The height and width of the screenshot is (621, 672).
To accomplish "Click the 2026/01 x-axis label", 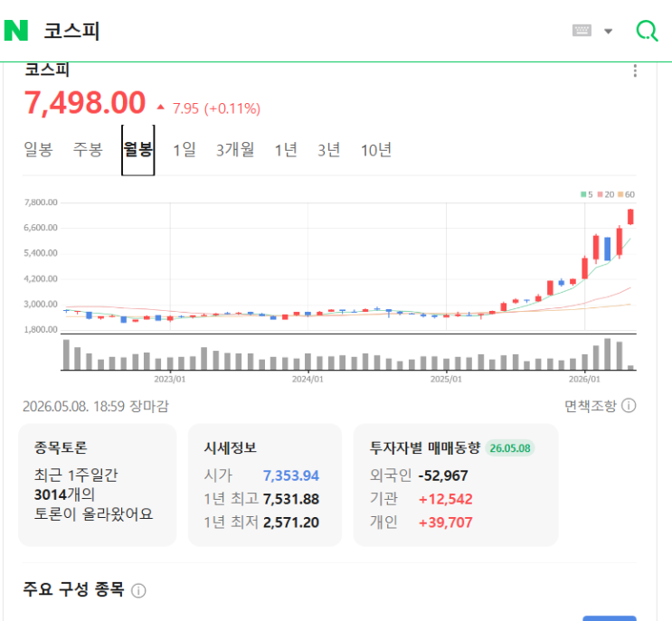I will pyautogui.click(x=584, y=379).
